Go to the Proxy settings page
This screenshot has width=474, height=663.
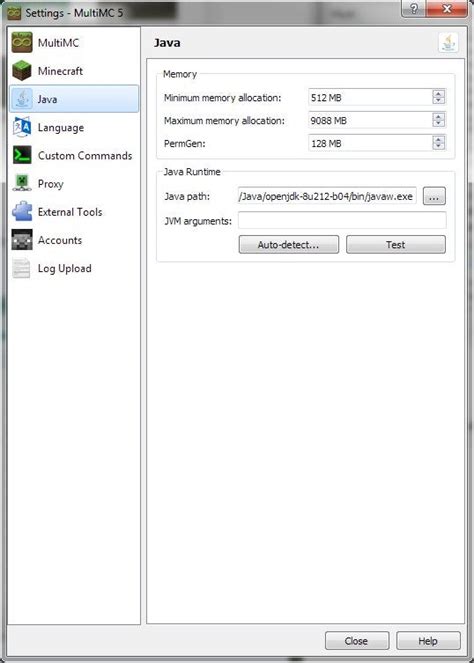(x=74, y=184)
